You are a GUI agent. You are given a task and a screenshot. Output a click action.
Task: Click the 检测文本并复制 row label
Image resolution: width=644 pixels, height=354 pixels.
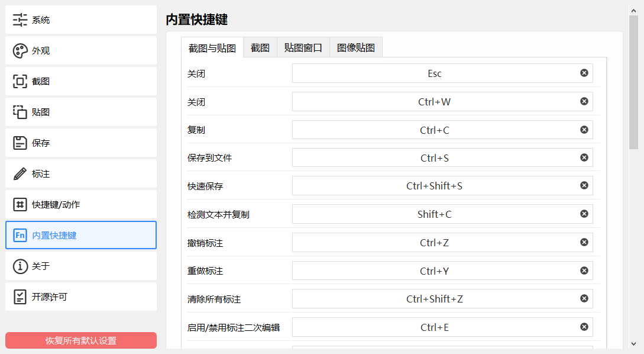[218, 215]
